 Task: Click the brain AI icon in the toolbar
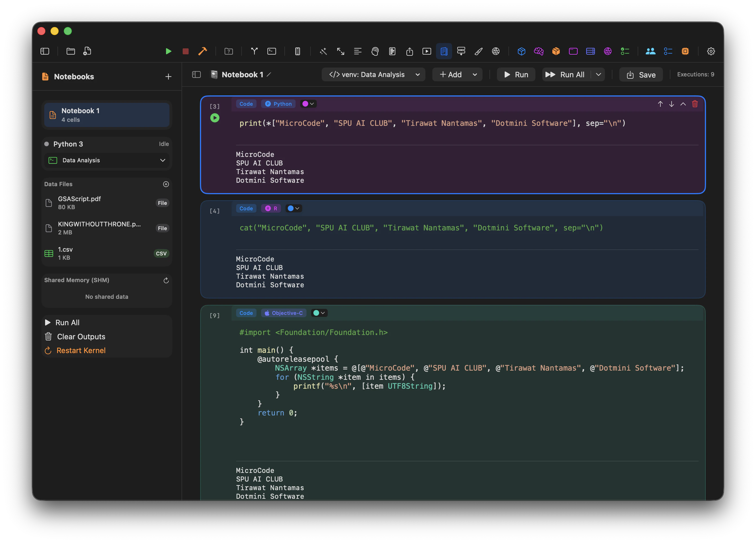coord(375,51)
